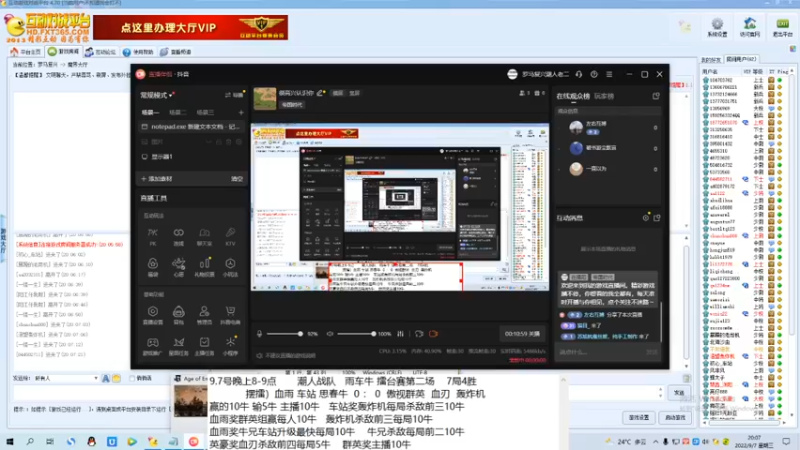Open the Windows Start button
The height and width of the screenshot is (450, 800).
(9, 441)
